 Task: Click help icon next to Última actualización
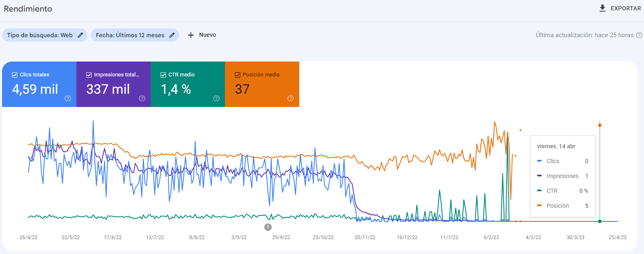point(639,35)
